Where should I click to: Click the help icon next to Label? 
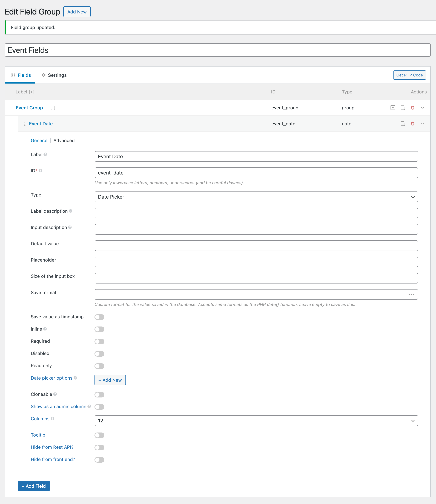[45, 154]
